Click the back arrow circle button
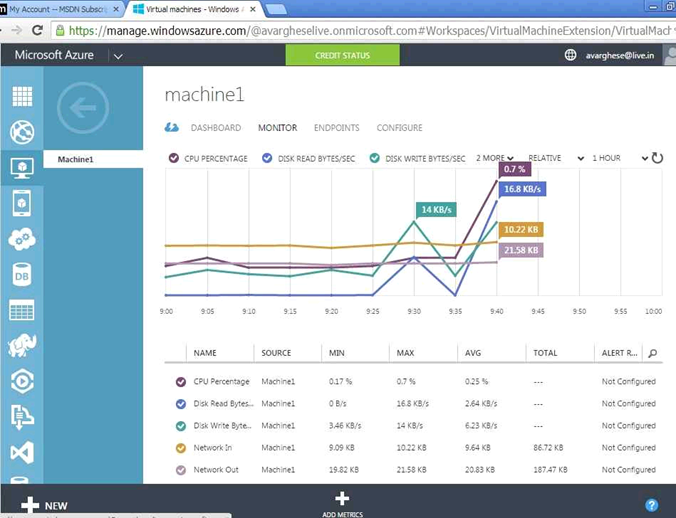676x518 pixels. pyautogui.click(x=83, y=108)
